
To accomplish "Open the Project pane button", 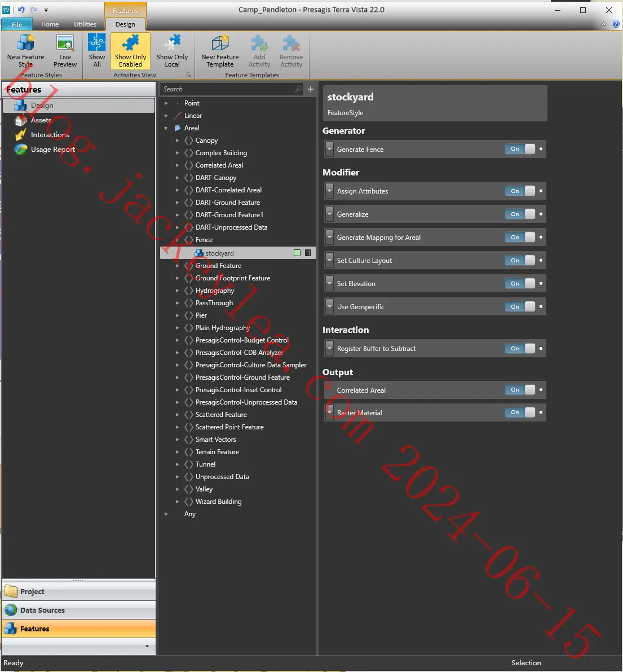I will 79,591.
